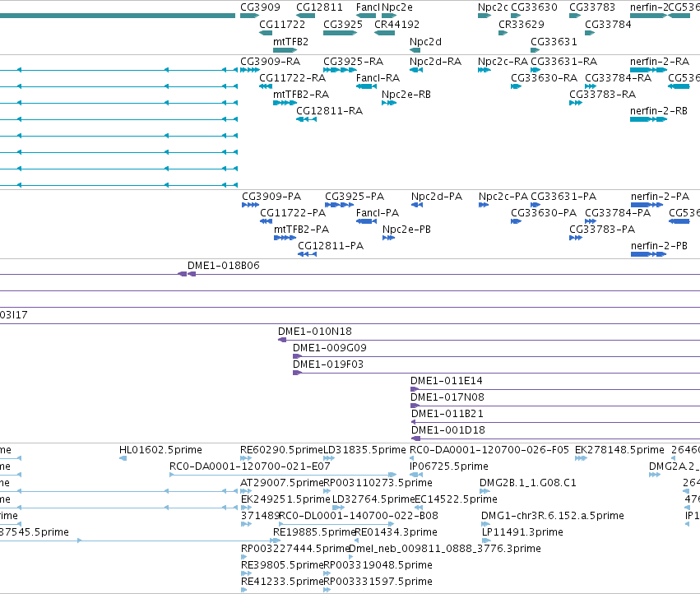Click the Fancl-PA protein feature
700x594 pixels.
[367, 221]
